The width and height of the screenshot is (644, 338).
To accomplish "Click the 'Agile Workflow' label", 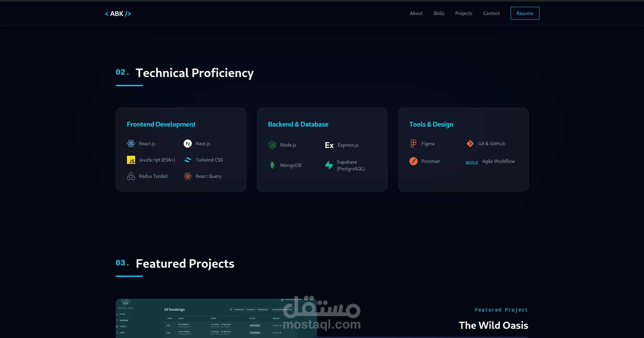I will click(498, 161).
